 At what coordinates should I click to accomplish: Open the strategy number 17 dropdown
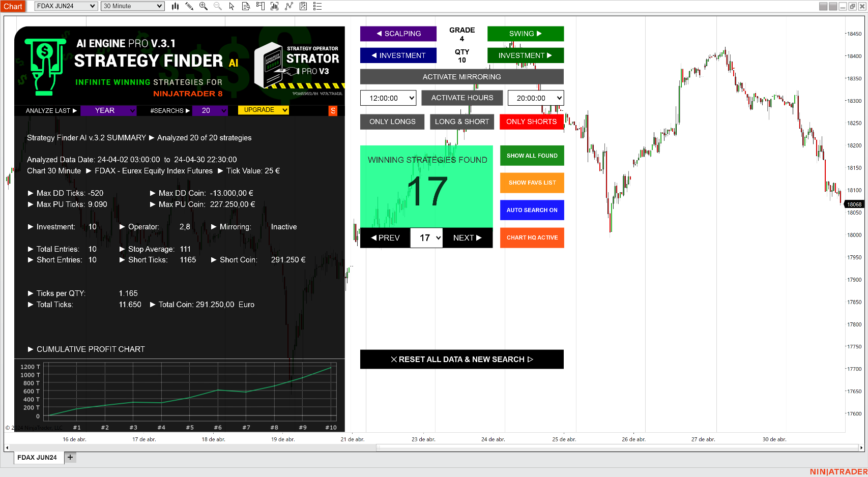[x=426, y=237]
